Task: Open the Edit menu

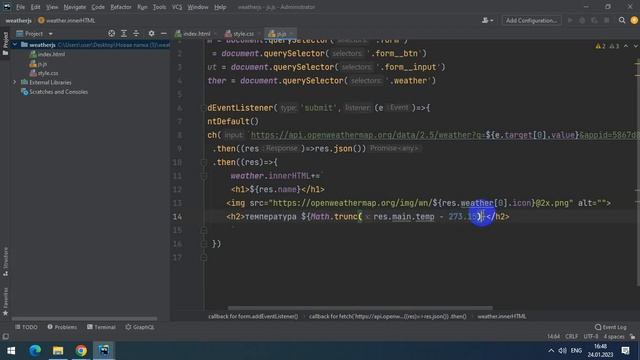Action: (36, 7)
